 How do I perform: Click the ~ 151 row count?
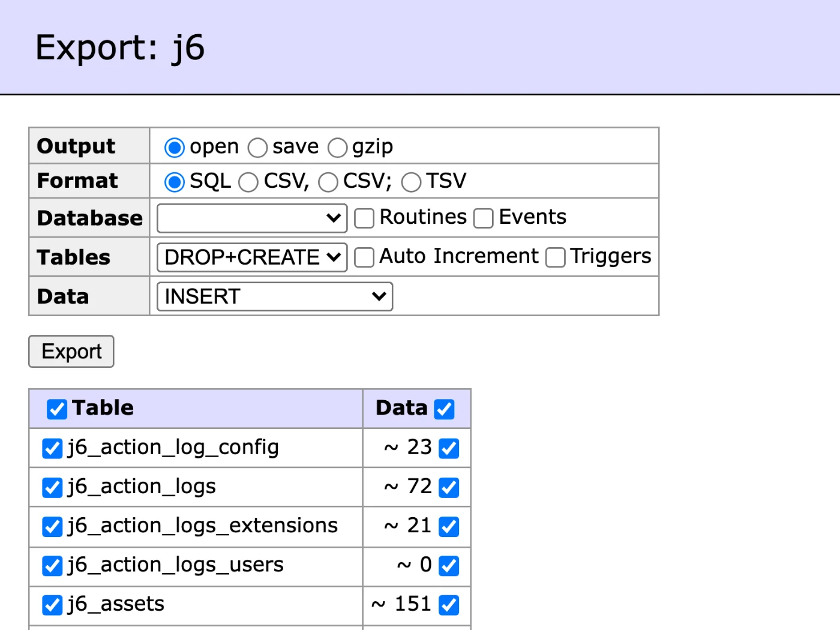click(x=401, y=604)
